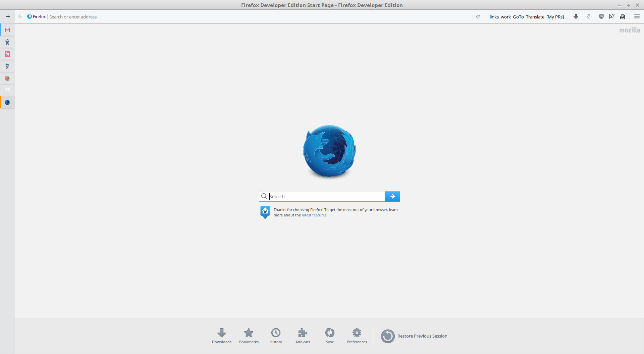Reload the current page
Screen dimensions: 644x354
coord(478,16)
